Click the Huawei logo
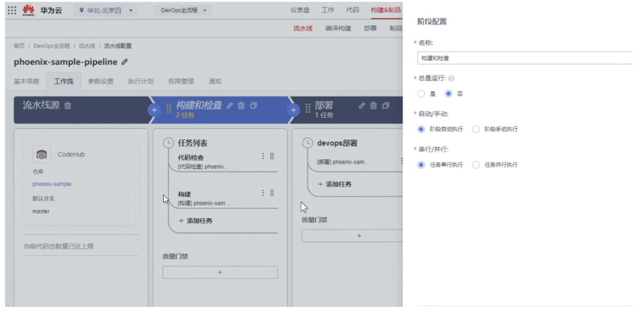 pos(28,10)
